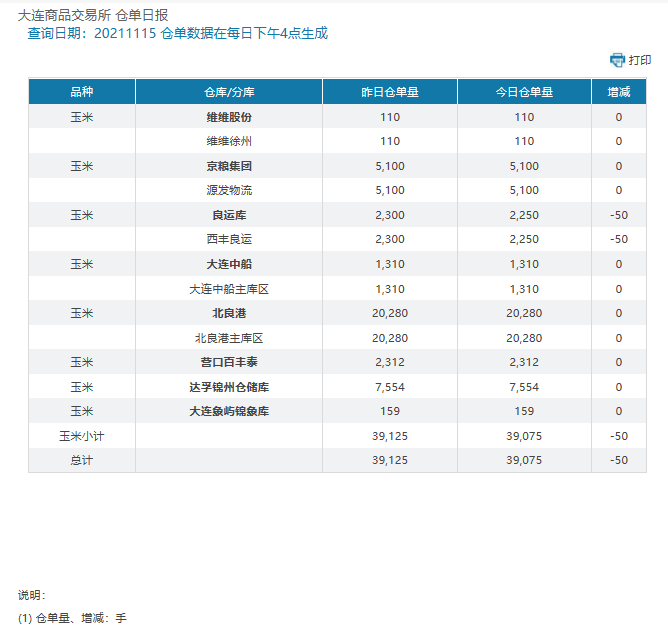Click the 大连中船 warehouse cell
The image size is (668, 640).
pyautogui.click(x=229, y=264)
